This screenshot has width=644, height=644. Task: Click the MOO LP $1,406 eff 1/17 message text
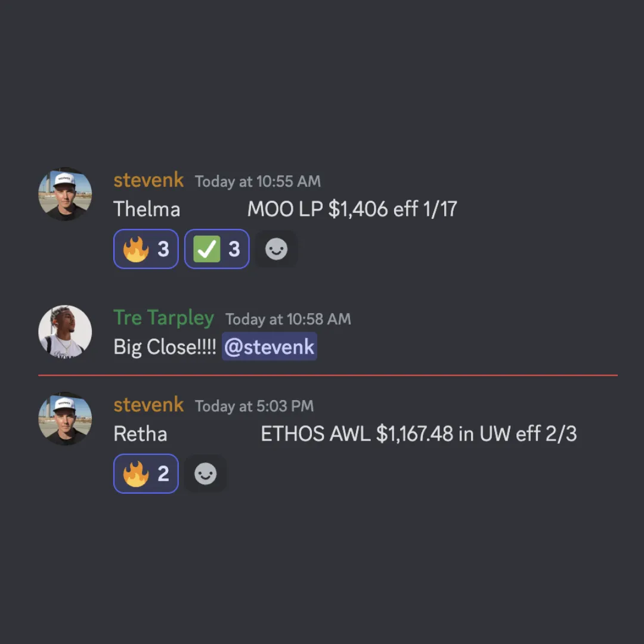click(x=352, y=209)
